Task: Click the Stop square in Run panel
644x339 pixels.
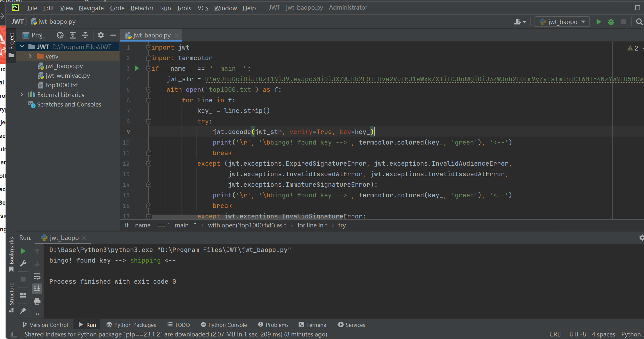Action: (23, 279)
